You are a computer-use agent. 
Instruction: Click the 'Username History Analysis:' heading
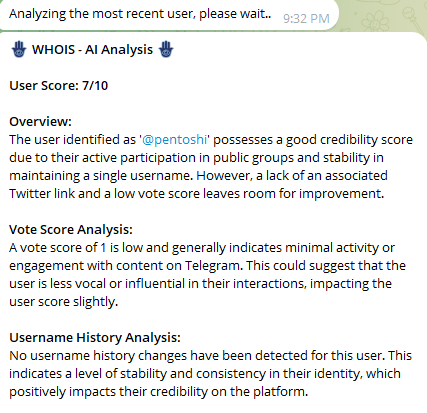(x=95, y=338)
